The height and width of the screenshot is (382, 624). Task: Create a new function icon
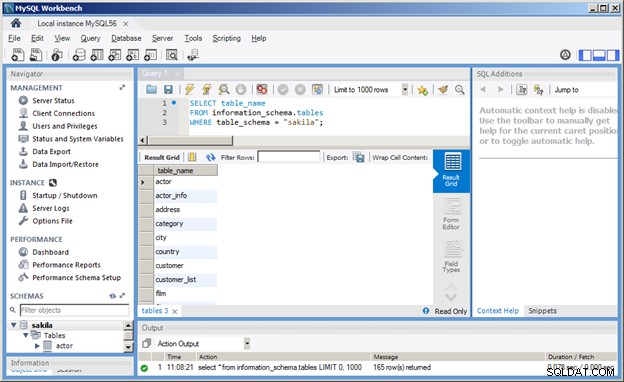150,55
